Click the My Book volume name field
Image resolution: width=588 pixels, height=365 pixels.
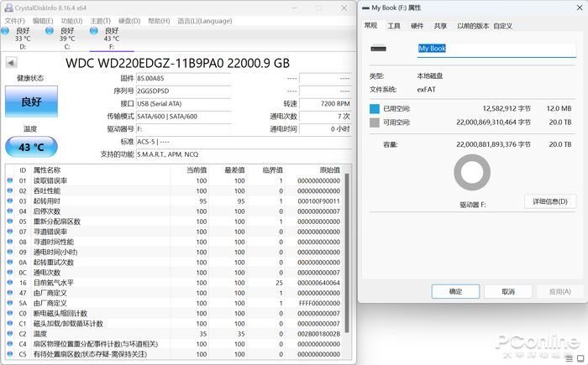coord(496,50)
